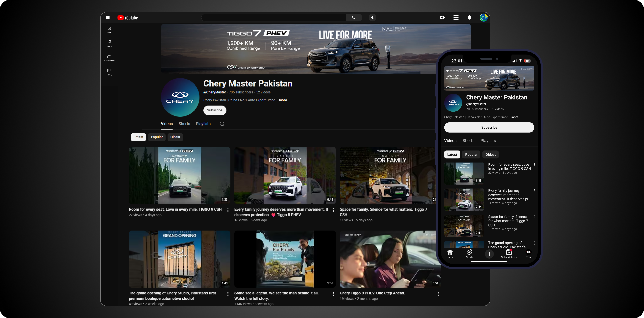Image resolution: width=644 pixels, height=318 pixels.
Task: Click the desktop search input field
Action: coord(274,17)
